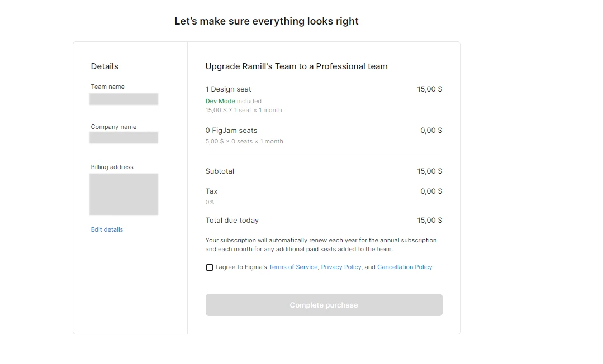This screenshot has width=603, height=364.
Task: Click the Upgrade Ramill's Team heading
Action: coord(297,66)
